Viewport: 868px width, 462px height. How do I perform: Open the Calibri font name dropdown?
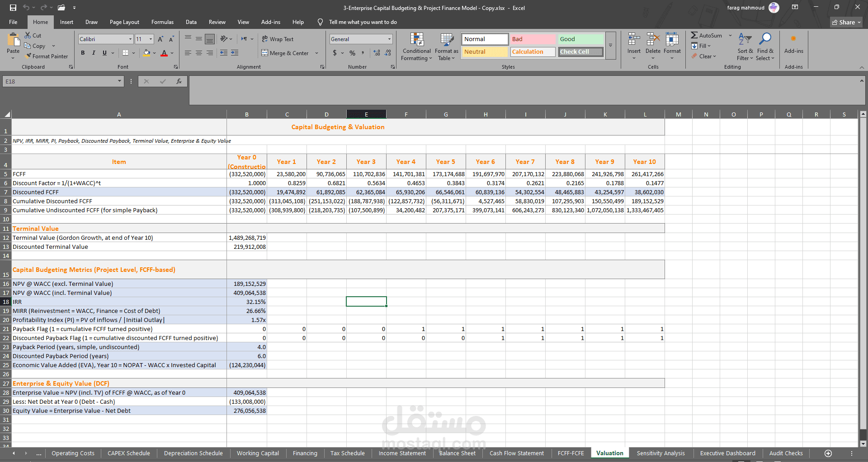pyautogui.click(x=130, y=39)
